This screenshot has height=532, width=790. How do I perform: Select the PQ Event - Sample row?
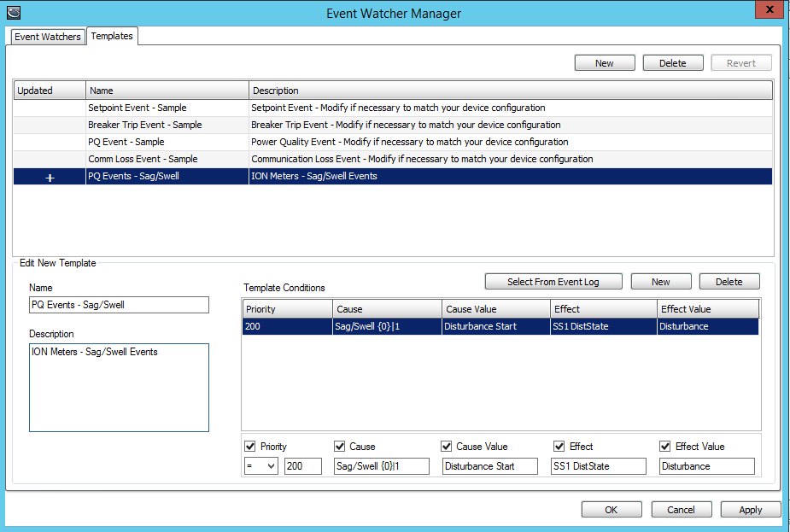(x=393, y=142)
